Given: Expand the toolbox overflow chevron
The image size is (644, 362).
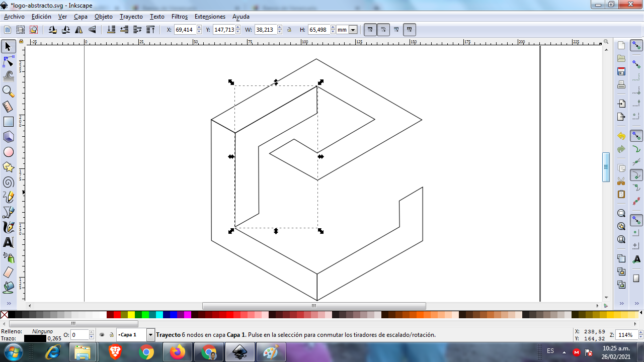Looking at the screenshot, I should (8, 303).
